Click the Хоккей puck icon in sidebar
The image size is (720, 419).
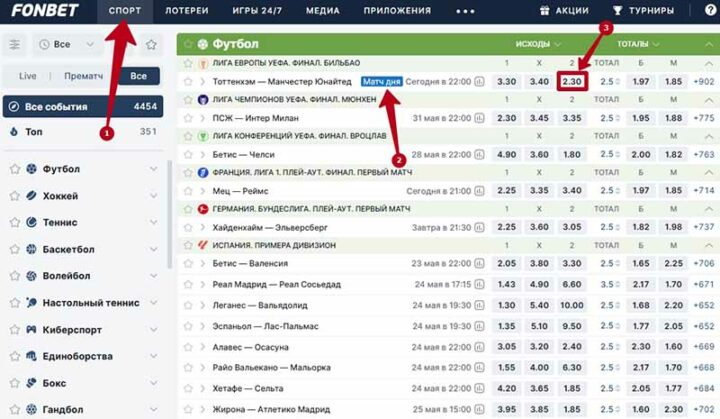click(32, 196)
